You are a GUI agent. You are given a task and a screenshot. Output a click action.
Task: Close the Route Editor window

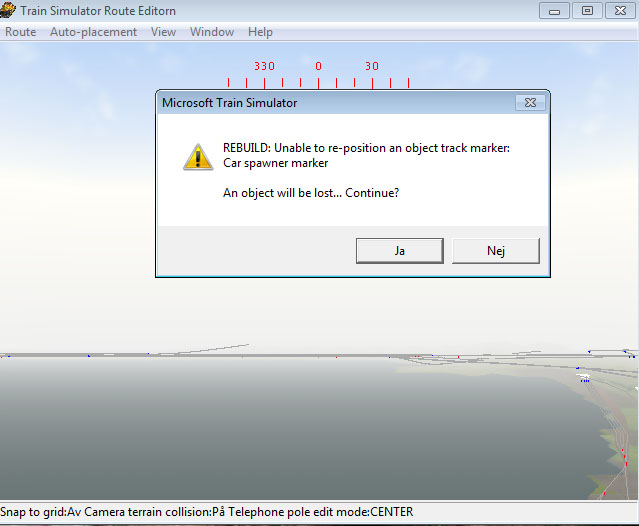(x=620, y=11)
